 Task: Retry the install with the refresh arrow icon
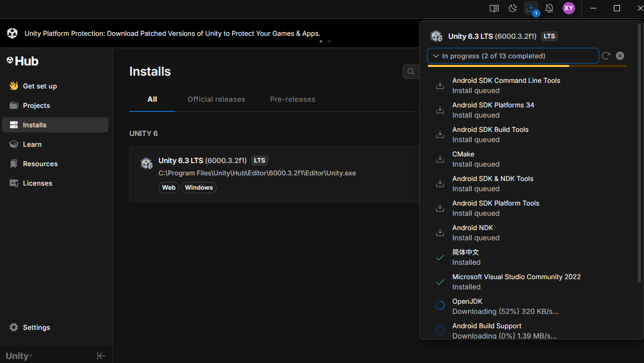coord(606,56)
